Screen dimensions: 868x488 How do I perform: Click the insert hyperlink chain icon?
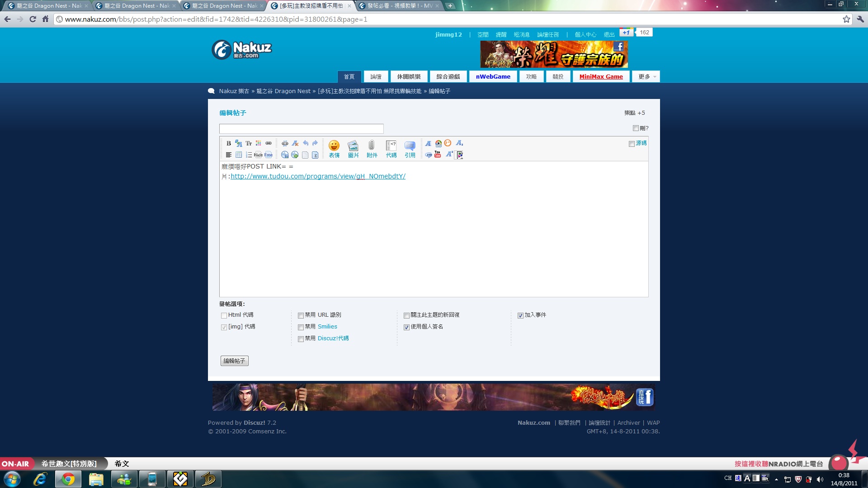click(x=269, y=143)
